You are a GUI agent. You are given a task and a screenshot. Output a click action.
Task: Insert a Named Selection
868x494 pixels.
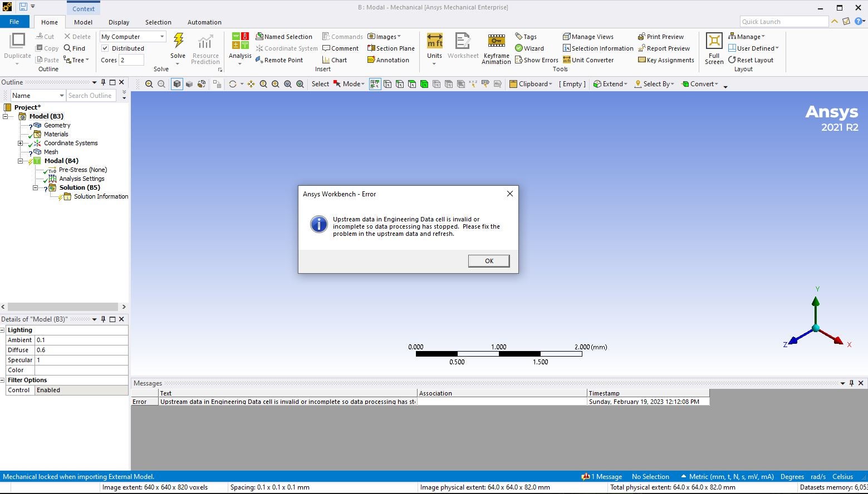[x=284, y=37]
